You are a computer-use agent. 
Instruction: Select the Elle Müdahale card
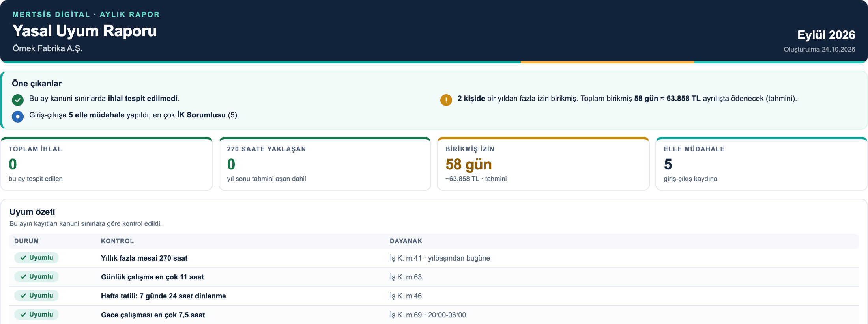(761, 164)
